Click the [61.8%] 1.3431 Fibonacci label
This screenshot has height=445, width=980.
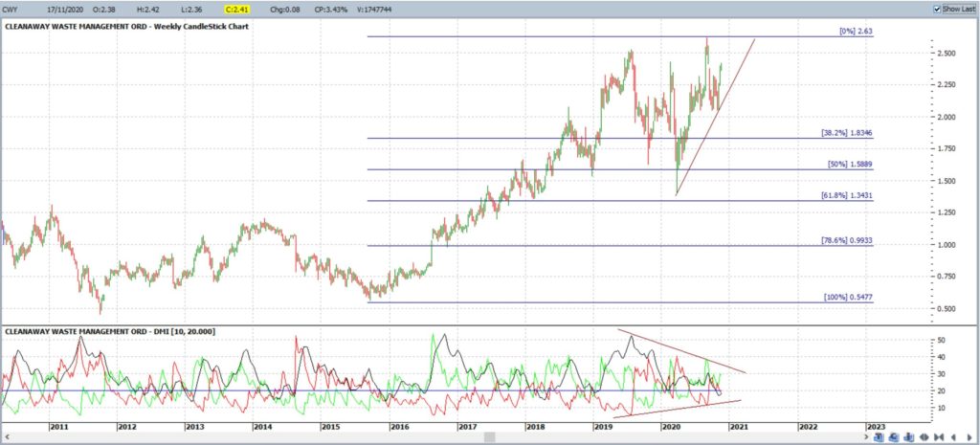pyautogui.click(x=847, y=195)
